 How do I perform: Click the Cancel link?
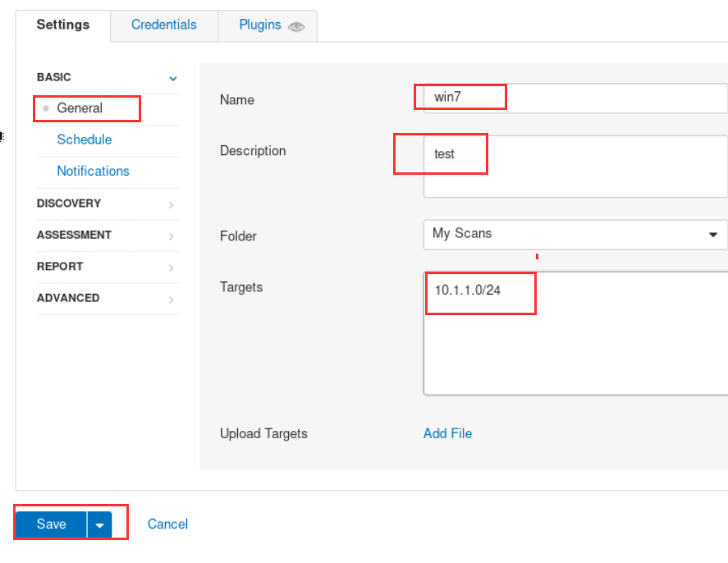pyautogui.click(x=167, y=524)
